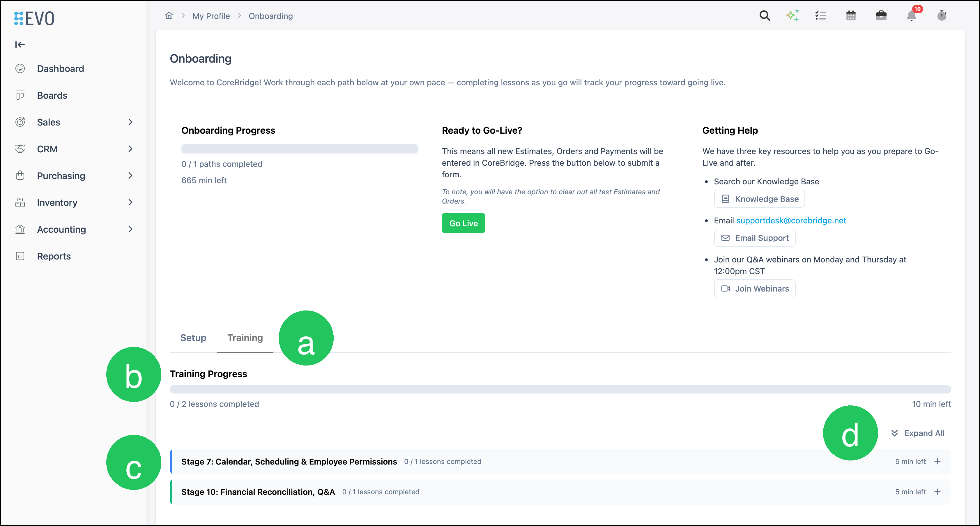The height and width of the screenshot is (526, 980).
Task: Click the Onboarding Progress bar
Action: click(x=300, y=149)
